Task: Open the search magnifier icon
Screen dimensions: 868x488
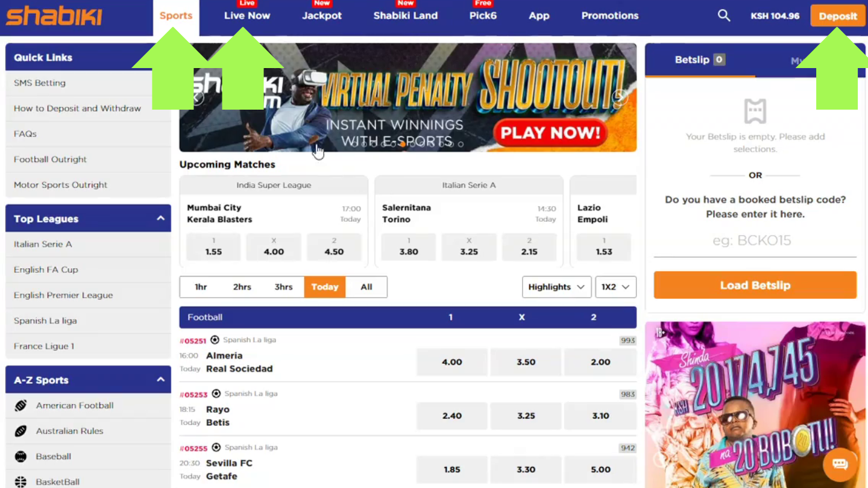Action: tap(724, 16)
